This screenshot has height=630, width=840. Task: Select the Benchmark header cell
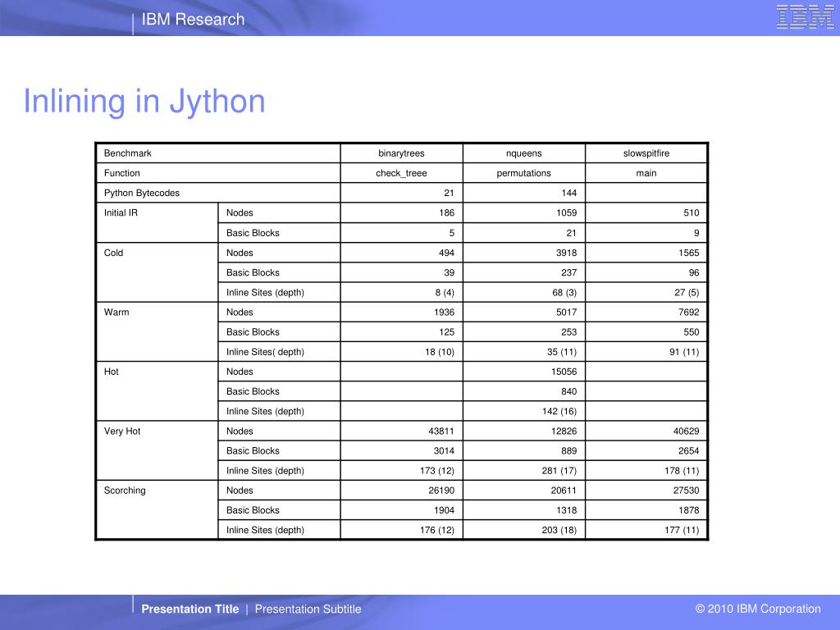point(128,153)
